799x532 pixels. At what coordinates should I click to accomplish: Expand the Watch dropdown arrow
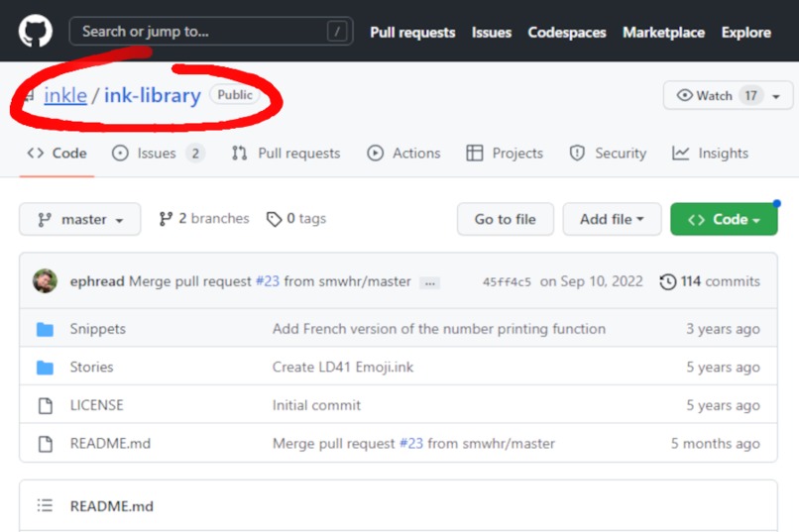coord(776,96)
